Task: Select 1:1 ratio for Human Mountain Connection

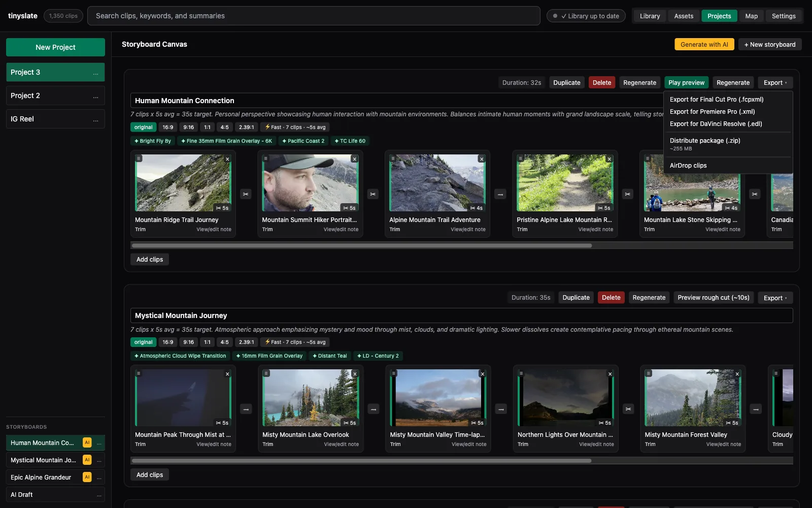Action: (x=207, y=127)
